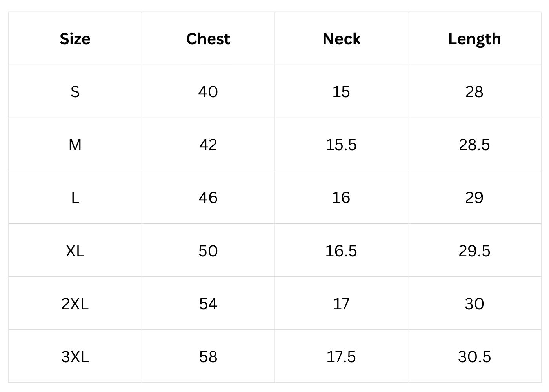Click neck value 15.5
This screenshot has width=549, height=392.
[x=341, y=145]
